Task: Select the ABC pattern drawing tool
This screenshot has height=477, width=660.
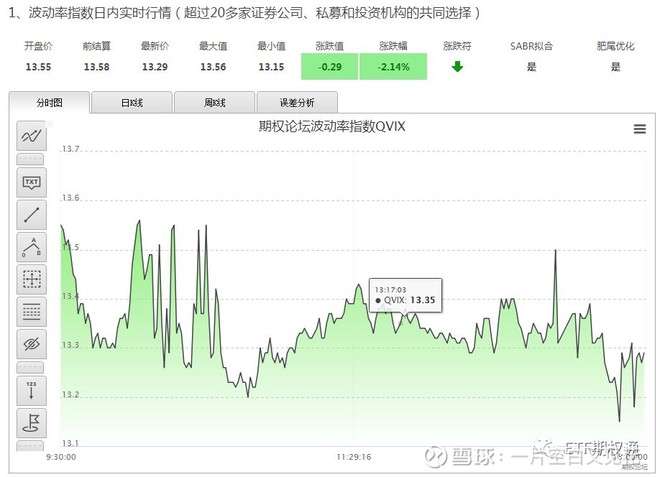Action: pos(32,247)
